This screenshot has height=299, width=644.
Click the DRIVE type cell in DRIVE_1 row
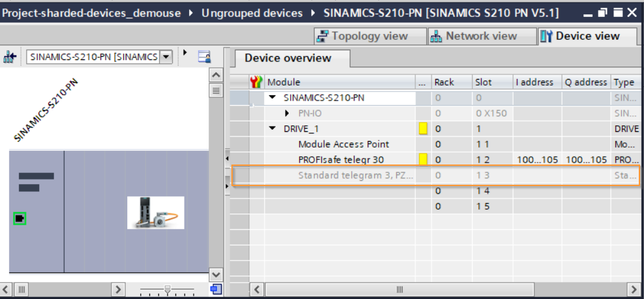pyautogui.click(x=626, y=129)
